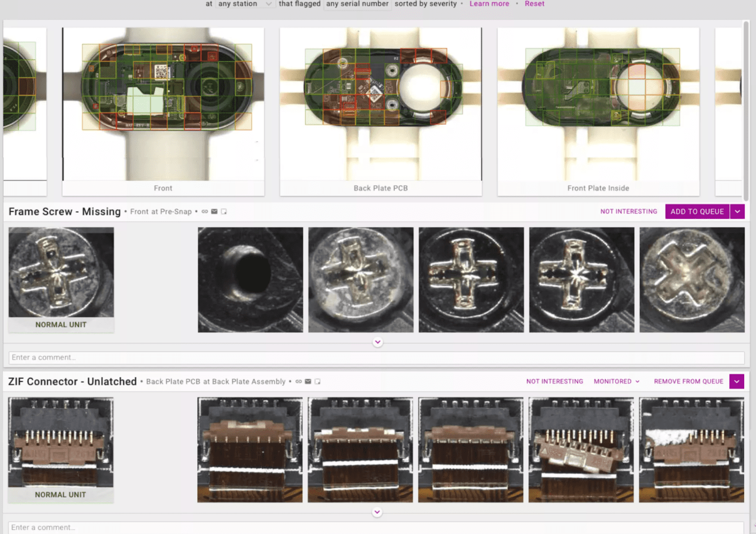Viewport: 756px width, 534px height.
Task: Click the vertical scrollbar at right edge
Action: point(746,111)
